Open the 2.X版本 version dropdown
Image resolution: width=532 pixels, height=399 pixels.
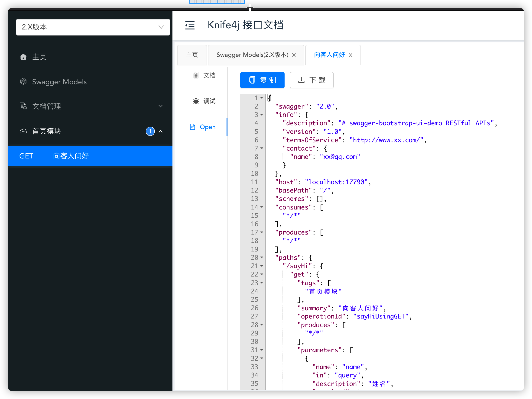click(x=161, y=27)
